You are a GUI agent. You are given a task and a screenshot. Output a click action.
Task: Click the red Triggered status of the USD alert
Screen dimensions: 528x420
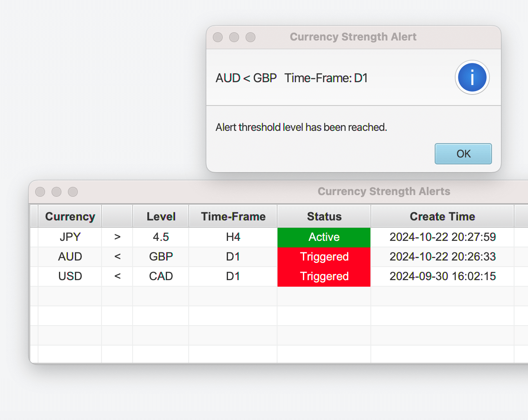(324, 276)
